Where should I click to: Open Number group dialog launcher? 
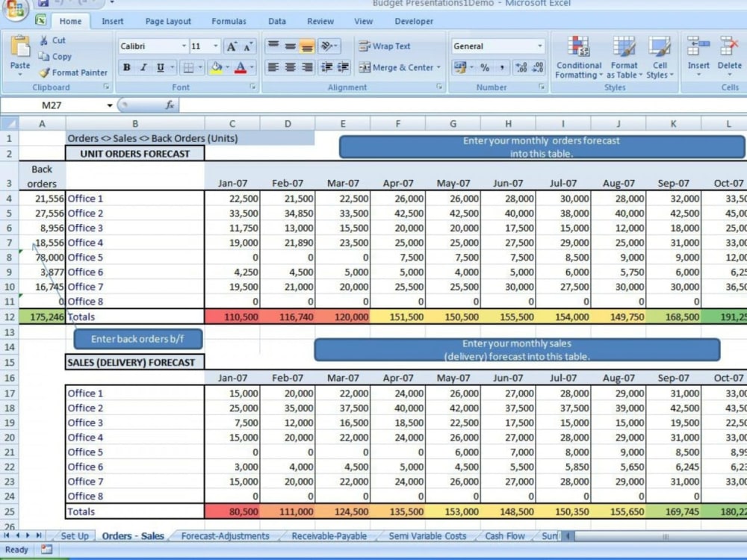pos(542,87)
